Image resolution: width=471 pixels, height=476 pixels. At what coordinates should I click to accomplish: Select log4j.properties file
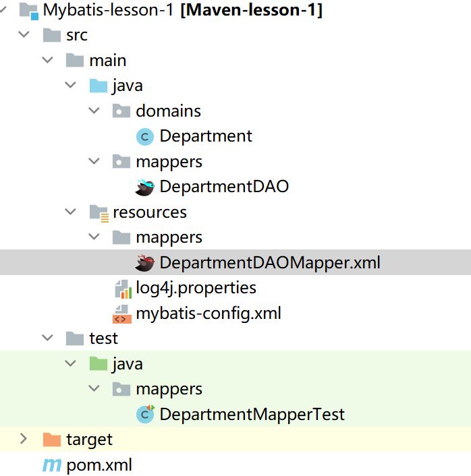click(196, 288)
